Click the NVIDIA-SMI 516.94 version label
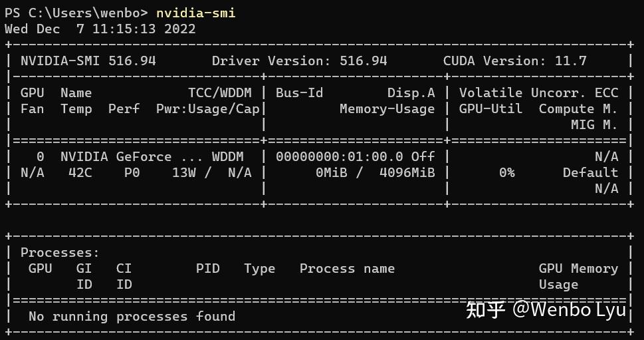This screenshot has height=340, width=644. pyautogui.click(x=88, y=61)
